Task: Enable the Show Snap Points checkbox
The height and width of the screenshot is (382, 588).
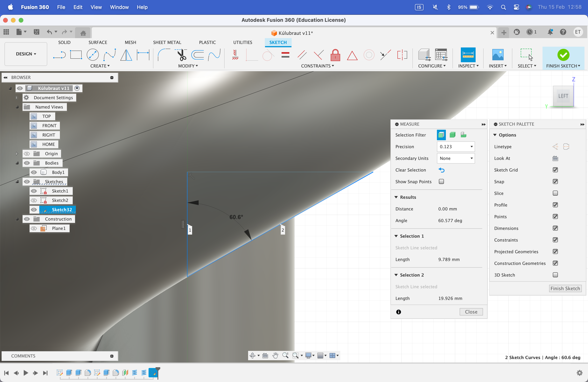Action: click(x=441, y=182)
